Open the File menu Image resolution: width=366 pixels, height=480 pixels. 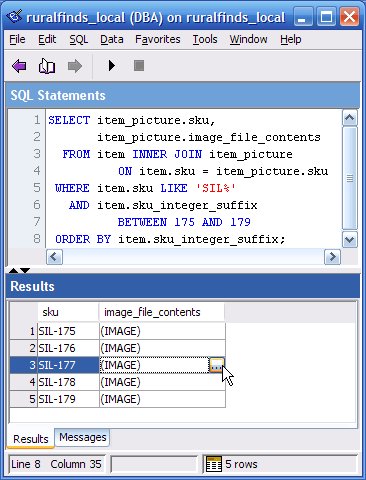[17, 39]
